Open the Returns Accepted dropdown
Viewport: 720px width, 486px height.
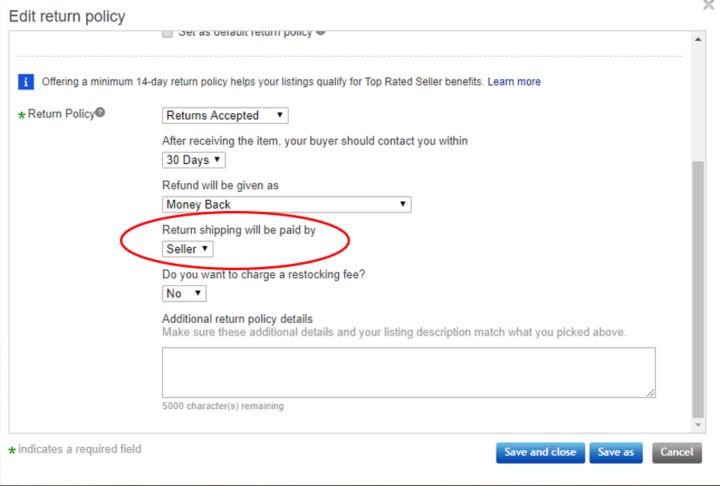[225, 115]
